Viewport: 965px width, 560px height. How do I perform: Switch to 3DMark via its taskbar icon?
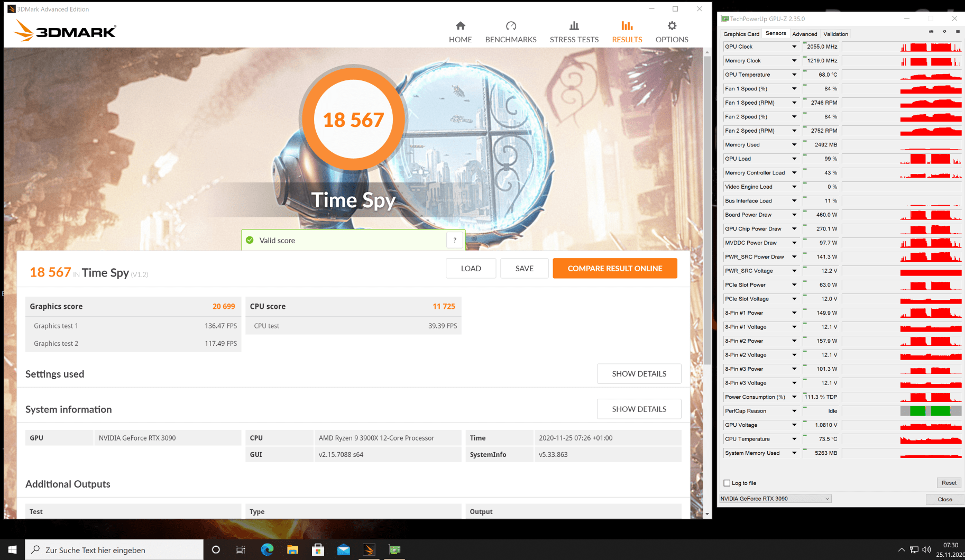click(369, 550)
